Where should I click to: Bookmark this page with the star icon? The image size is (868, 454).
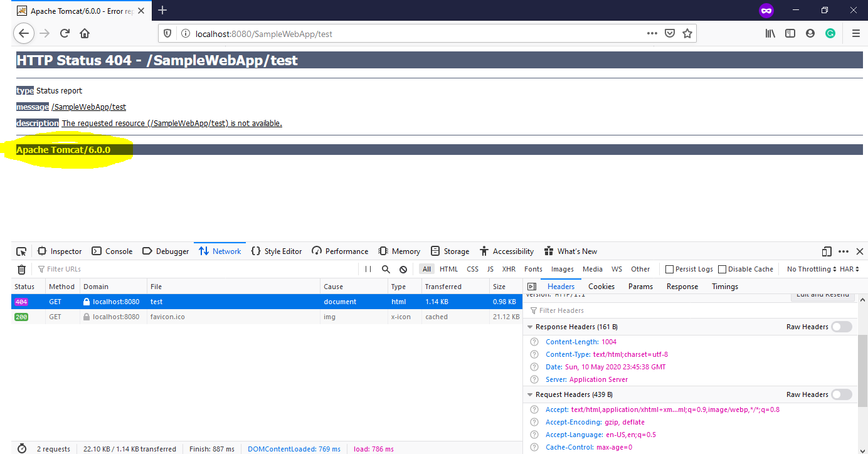click(x=687, y=33)
